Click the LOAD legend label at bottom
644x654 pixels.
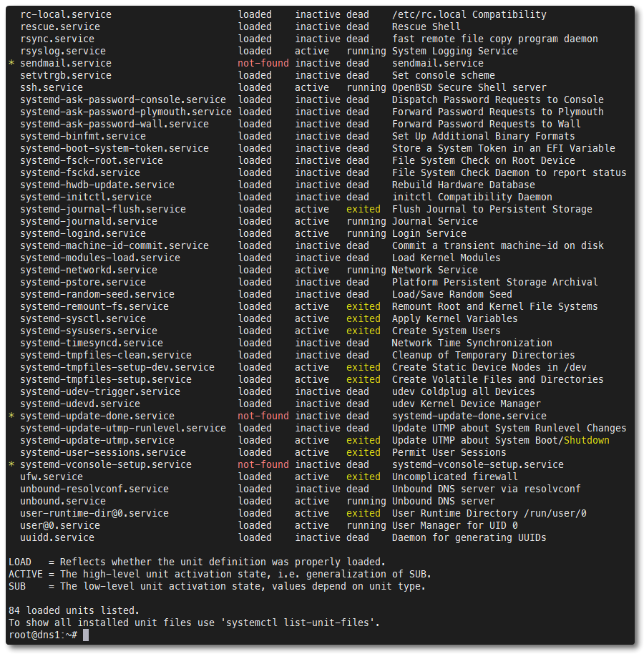pos(20,562)
